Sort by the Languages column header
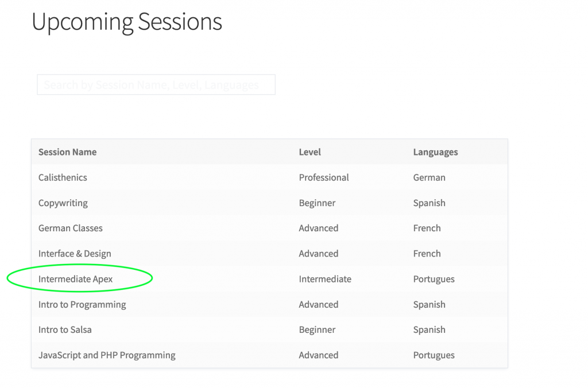Screen dimensions: 588x388 [435, 152]
